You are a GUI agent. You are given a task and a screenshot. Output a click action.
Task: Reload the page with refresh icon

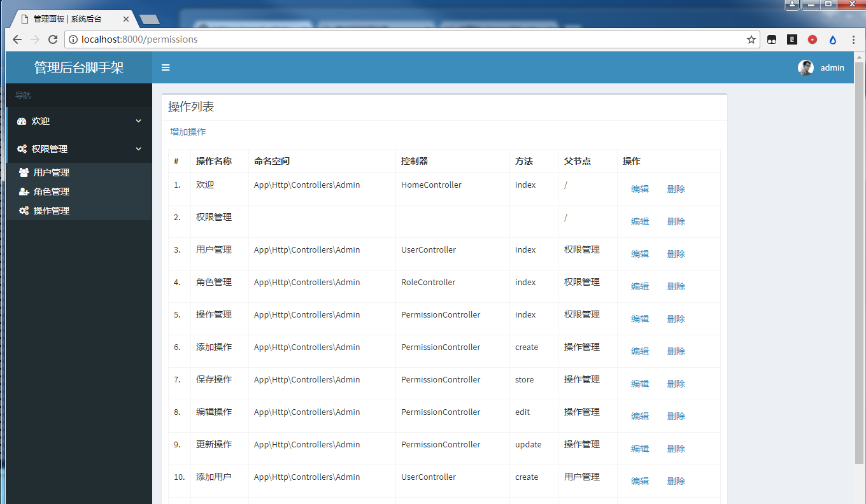pyautogui.click(x=53, y=39)
